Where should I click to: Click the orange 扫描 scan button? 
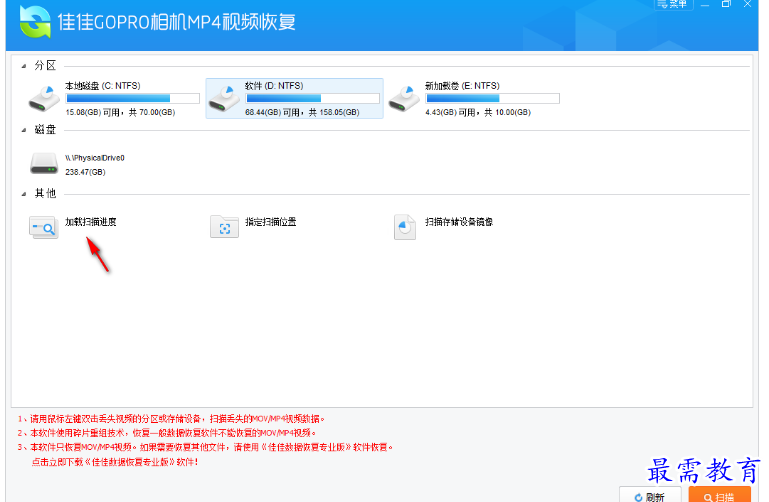719,495
